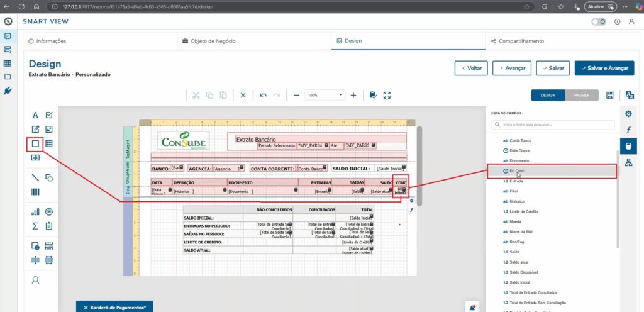This screenshot has width=644, height=312.
Task: Select the Barcode tool
Action: click(x=35, y=192)
